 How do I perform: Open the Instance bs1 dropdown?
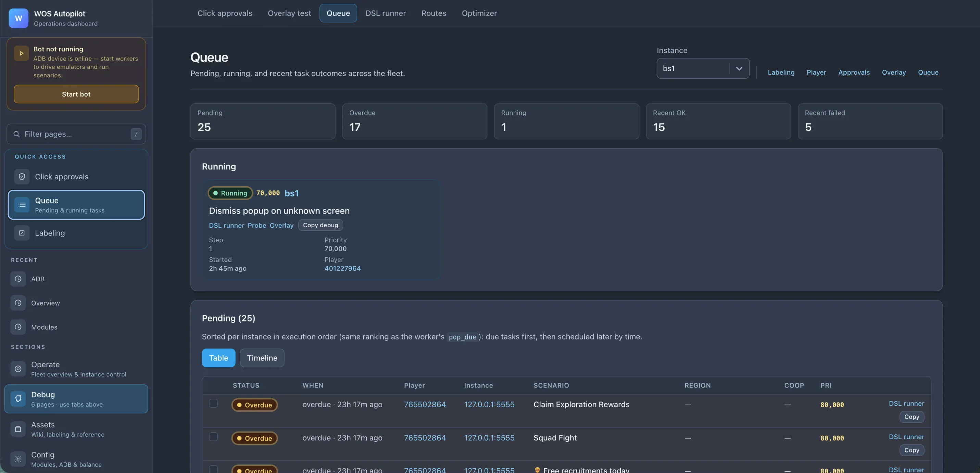click(x=703, y=68)
